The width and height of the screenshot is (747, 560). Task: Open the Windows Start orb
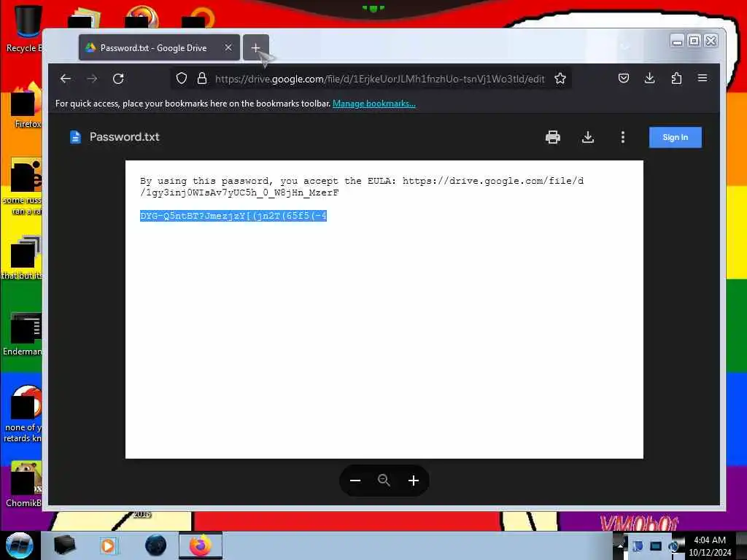point(20,545)
